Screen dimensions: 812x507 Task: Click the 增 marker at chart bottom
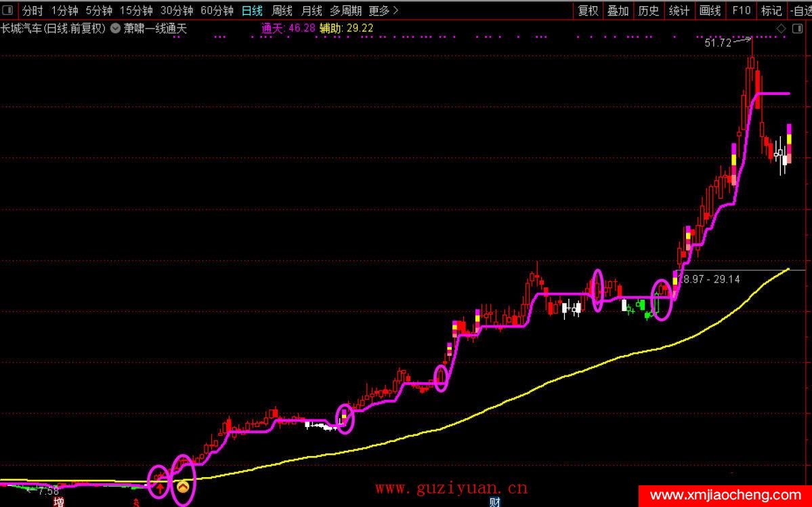point(60,502)
